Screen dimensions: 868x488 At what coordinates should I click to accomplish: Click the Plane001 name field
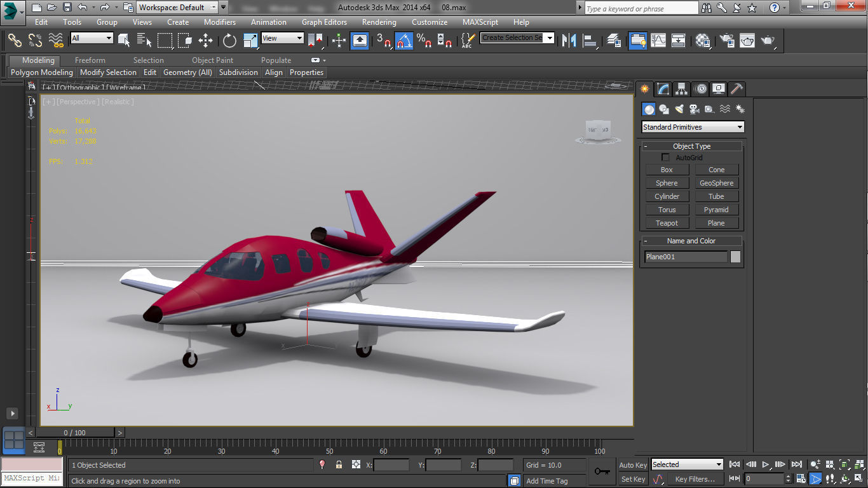point(686,257)
